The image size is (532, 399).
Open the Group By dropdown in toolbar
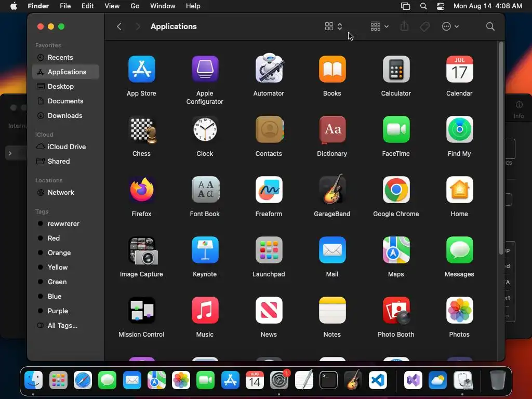click(379, 26)
